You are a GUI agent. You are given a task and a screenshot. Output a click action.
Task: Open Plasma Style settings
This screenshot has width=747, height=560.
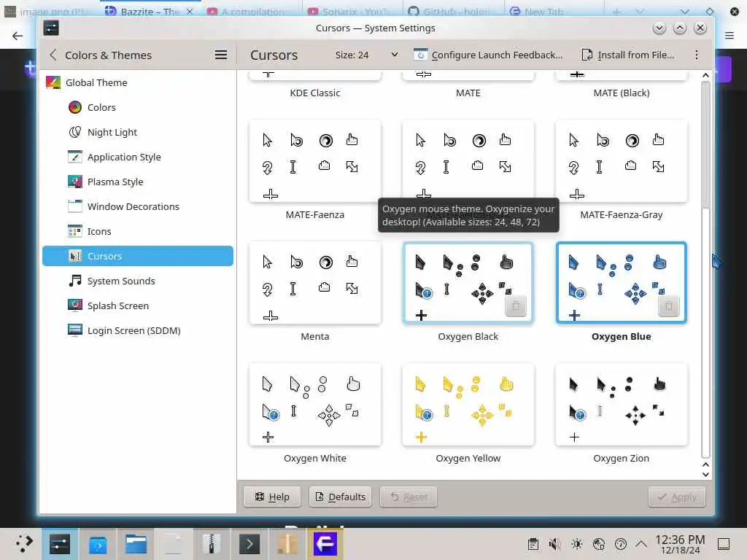point(138,182)
